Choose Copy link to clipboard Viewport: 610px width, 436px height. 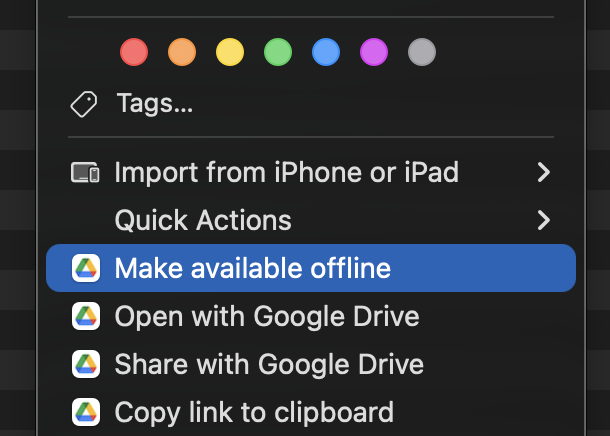click(x=254, y=411)
